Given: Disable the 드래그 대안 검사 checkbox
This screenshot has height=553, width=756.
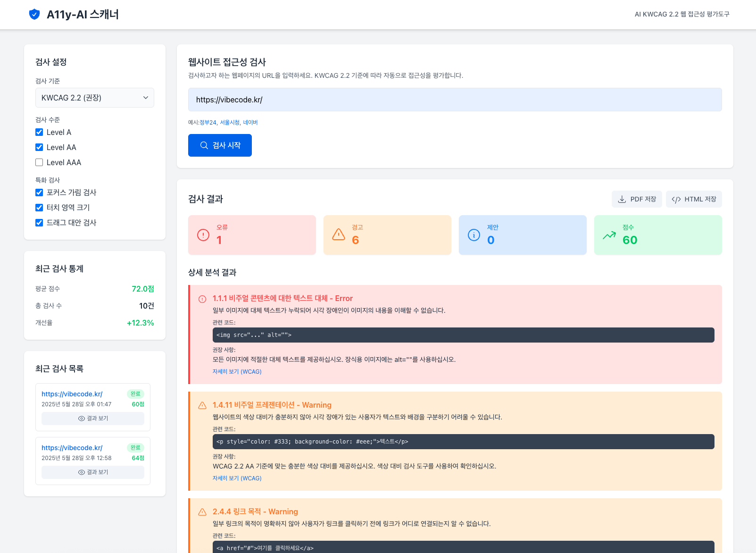Looking at the screenshot, I should click(39, 223).
